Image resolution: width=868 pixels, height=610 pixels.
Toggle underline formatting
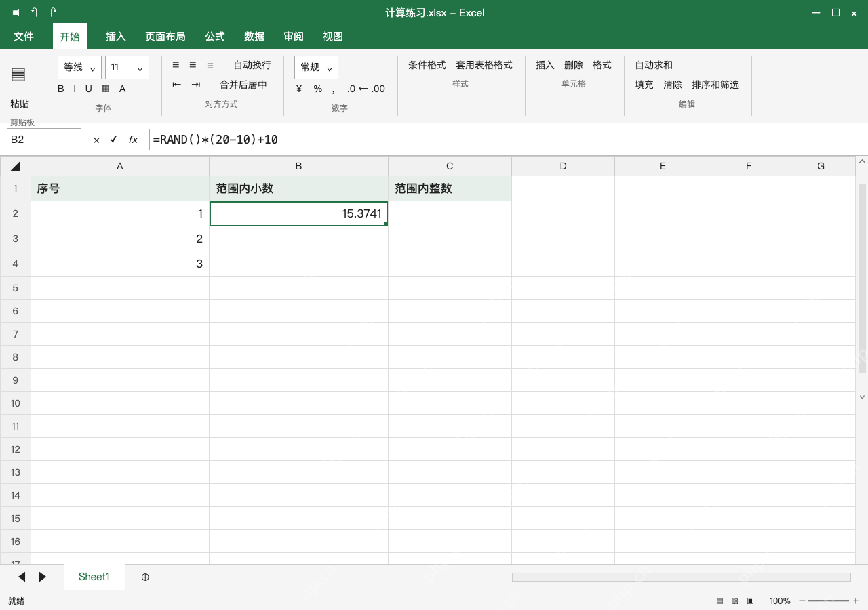88,89
